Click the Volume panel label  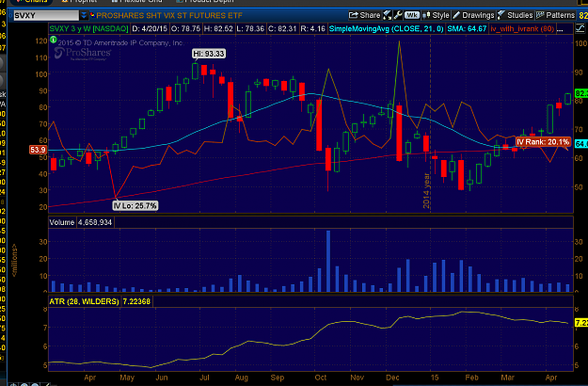(x=62, y=222)
